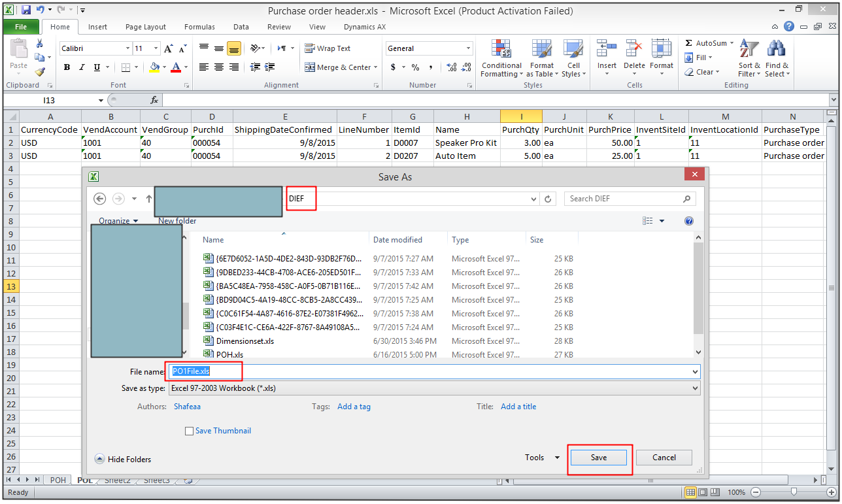Image resolution: width=842 pixels, height=504 pixels.
Task: Click the Save icon in Quick Access Toolbar
Action: pos(26,10)
